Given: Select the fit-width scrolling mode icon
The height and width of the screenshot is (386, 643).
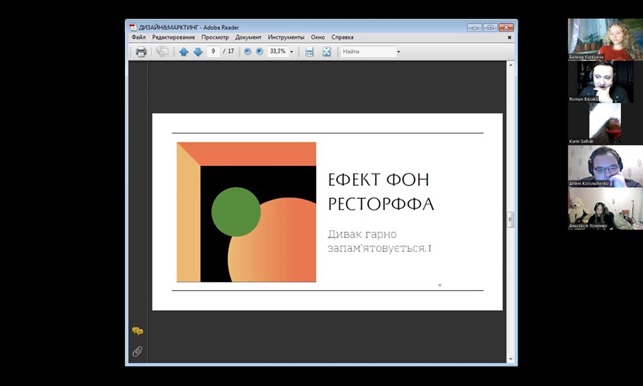Looking at the screenshot, I should (310, 52).
